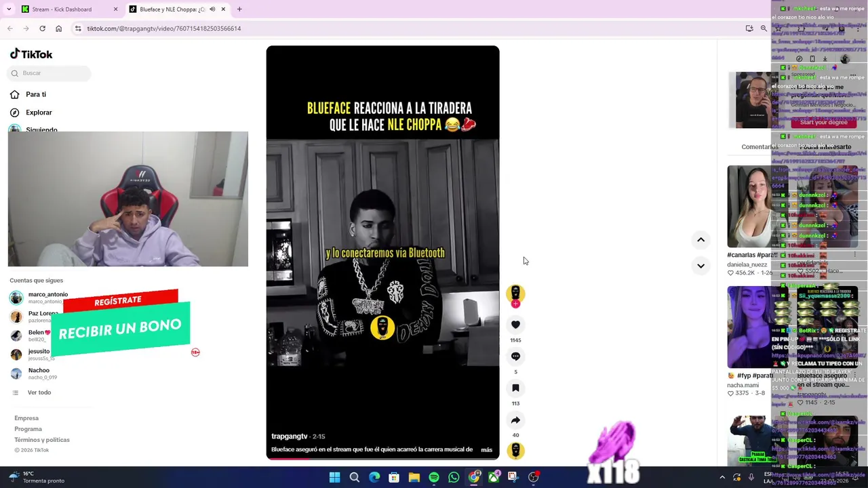The height and width of the screenshot is (488, 868).
Task: Show hidden system tray icons
Action: click(x=722, y=477)
